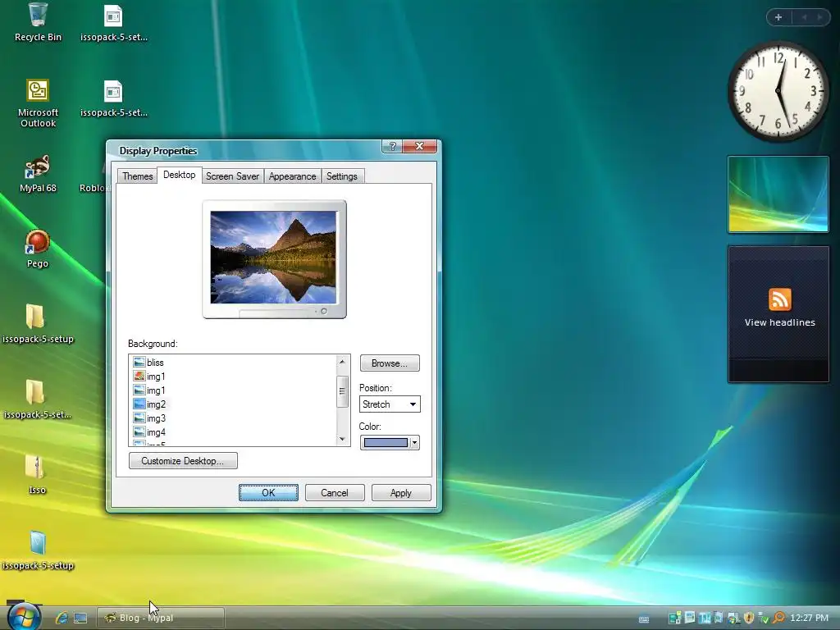Click the Browse... button

[390, 363]
